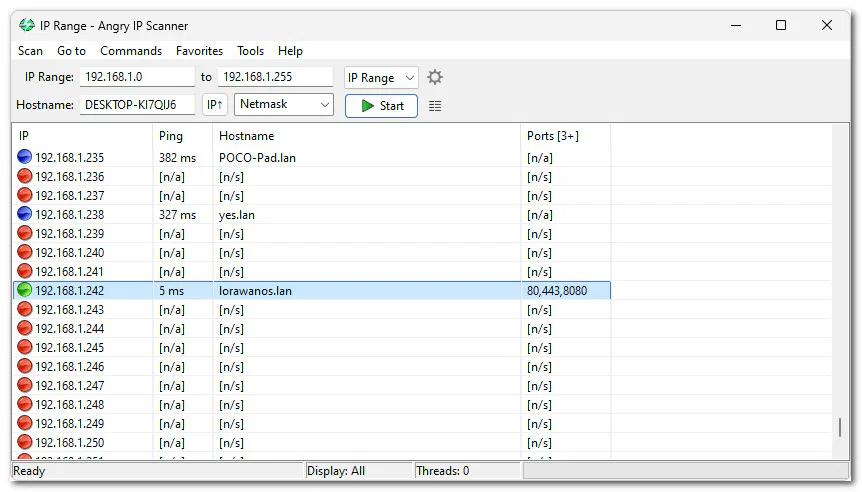
Task: Click the 327 ms ping value
Action: coord(178,215)
